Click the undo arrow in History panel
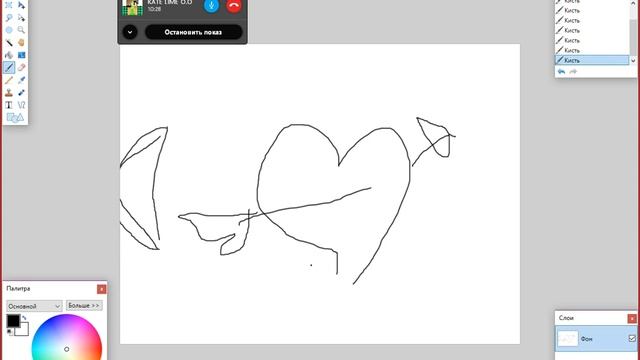 coord(562,71)
